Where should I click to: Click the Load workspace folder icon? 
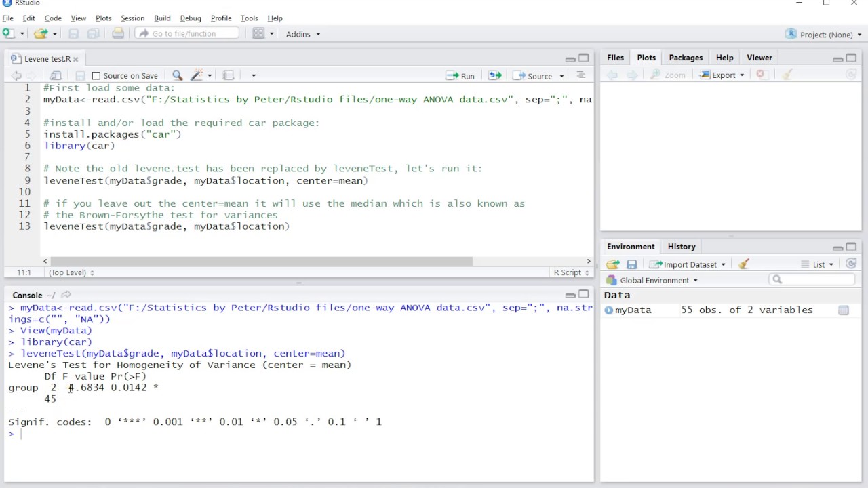613,264
